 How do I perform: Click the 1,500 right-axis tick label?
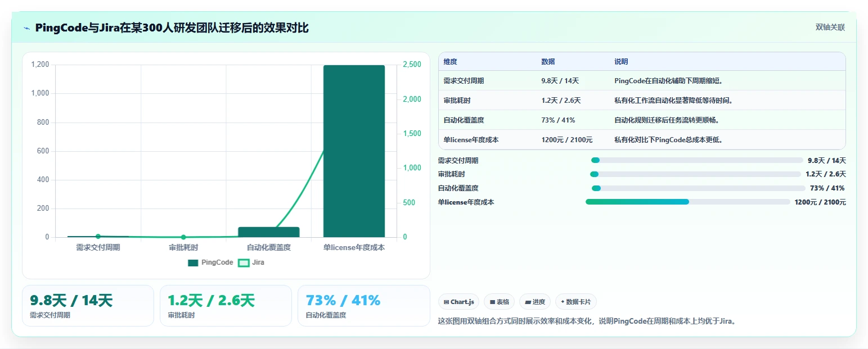pos(412,134)
